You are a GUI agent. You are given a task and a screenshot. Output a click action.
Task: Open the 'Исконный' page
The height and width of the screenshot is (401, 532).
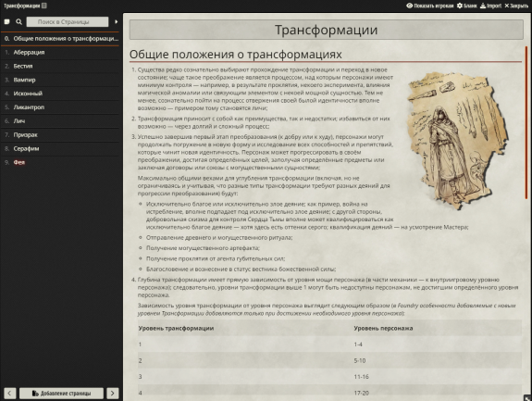pyautogui.click(x=60, y=94)
